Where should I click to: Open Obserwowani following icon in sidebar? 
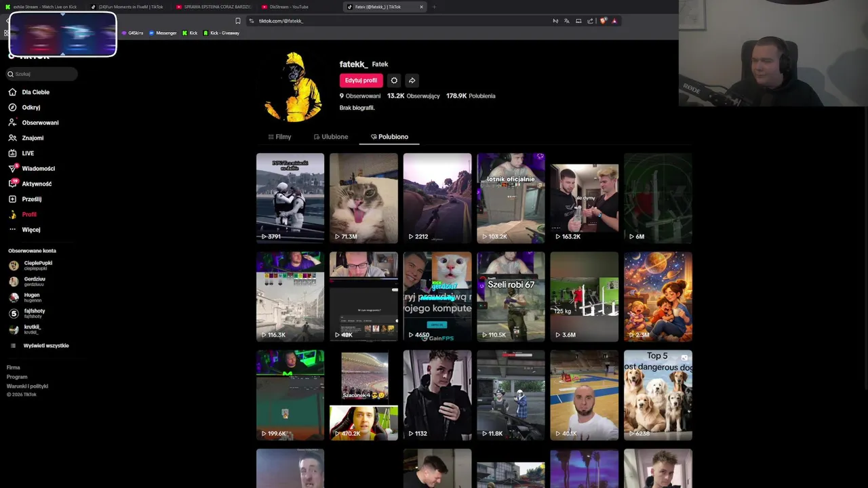pos(12,123)
